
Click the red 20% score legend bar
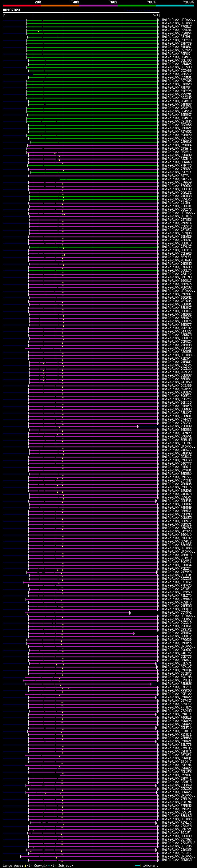[x=22, y=6]
